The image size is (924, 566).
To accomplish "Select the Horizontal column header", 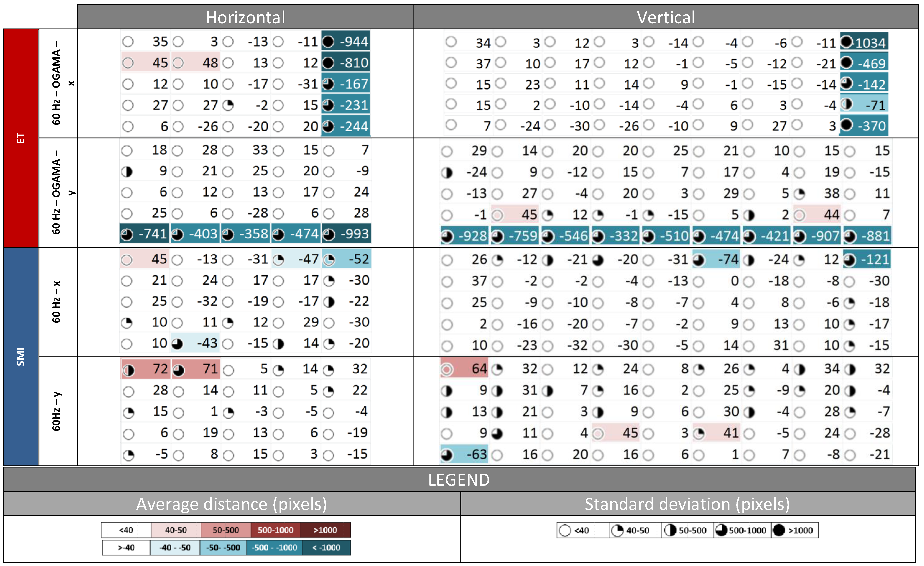I will (x=246, y=17).
